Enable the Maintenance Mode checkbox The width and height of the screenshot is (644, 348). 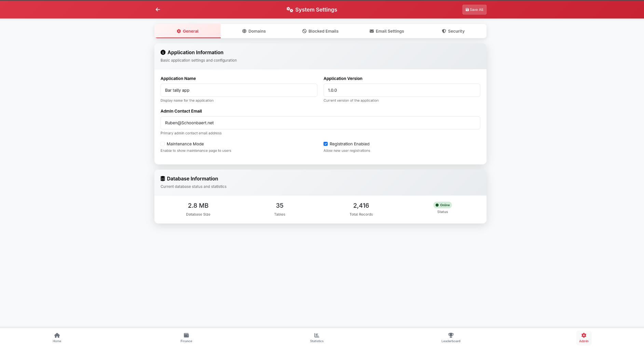(163, 144)
